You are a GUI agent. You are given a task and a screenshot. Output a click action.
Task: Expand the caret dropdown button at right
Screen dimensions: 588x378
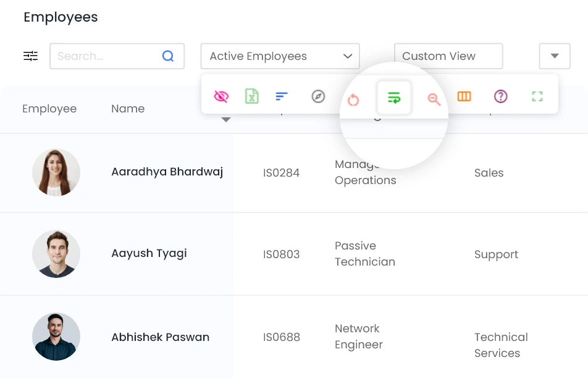(554, 56)
